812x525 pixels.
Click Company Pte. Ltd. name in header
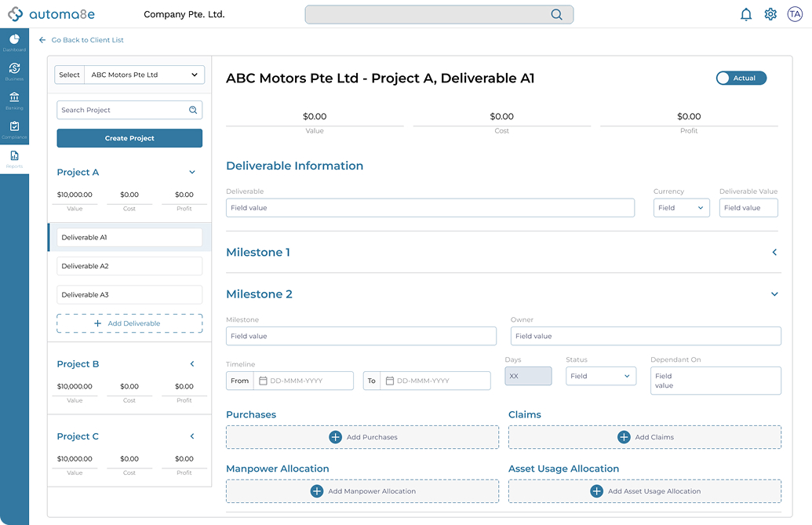click(x=184, y=14)
